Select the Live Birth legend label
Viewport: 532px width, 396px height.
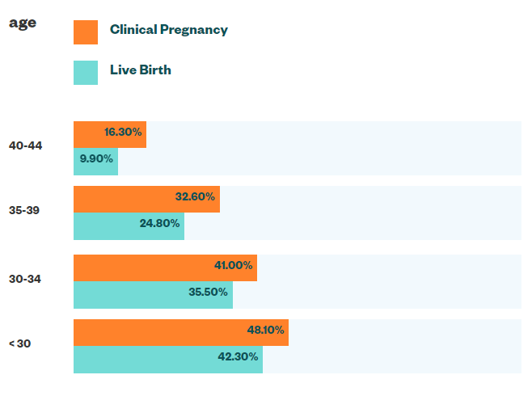[140, 70]
